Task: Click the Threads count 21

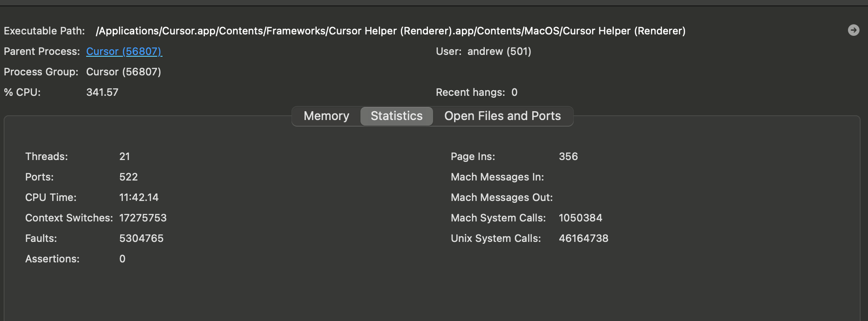Action: click(x=124, y=156)
